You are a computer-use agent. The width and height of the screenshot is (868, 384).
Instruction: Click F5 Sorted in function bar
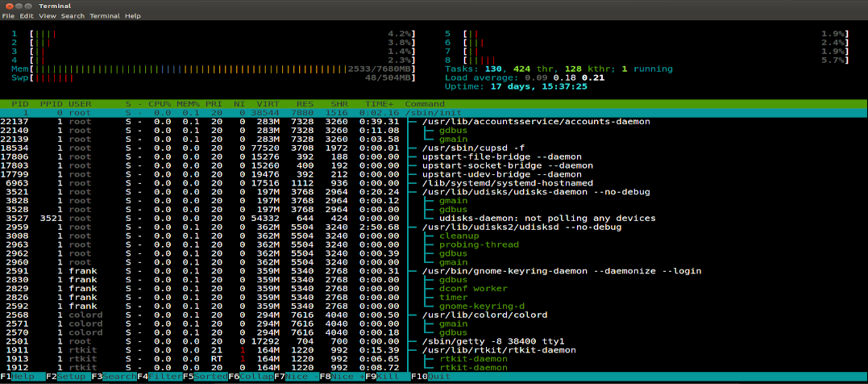coord(205,377)
